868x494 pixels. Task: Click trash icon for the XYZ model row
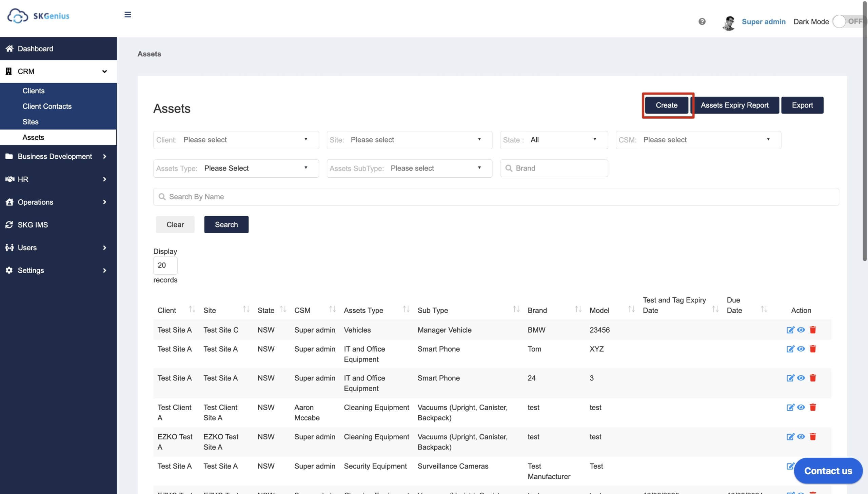[x=813, y=349]
